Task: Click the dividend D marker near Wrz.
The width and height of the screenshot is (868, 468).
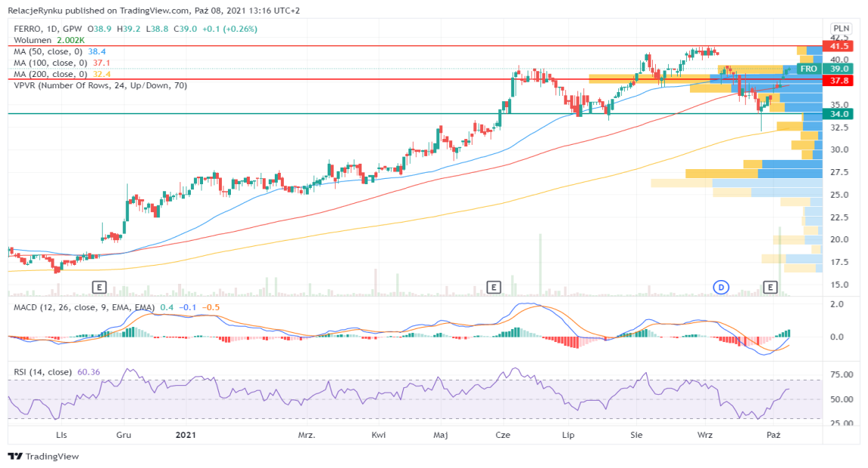Action: [722, 287]
